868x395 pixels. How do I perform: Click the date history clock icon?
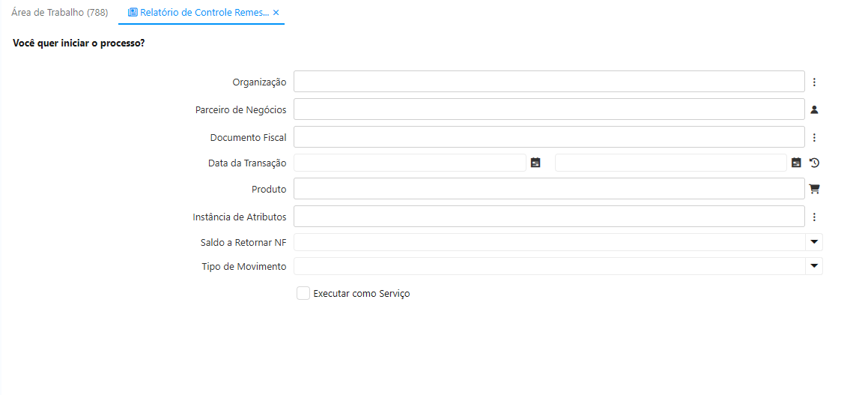coord(814,163)
